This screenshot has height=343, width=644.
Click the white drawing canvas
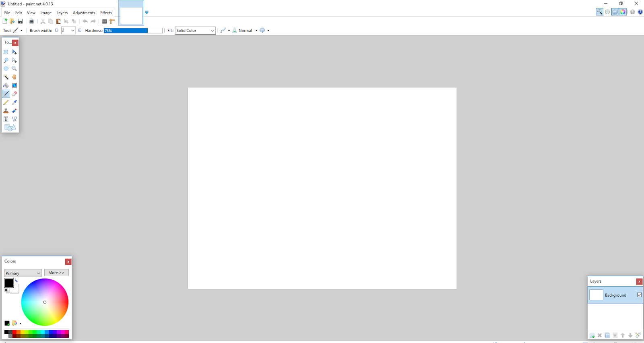tap(322, 188)
